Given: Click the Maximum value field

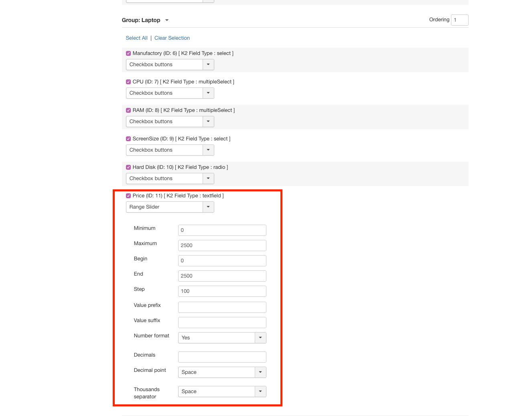Looking at the screenshot, I should pos(222,246).
